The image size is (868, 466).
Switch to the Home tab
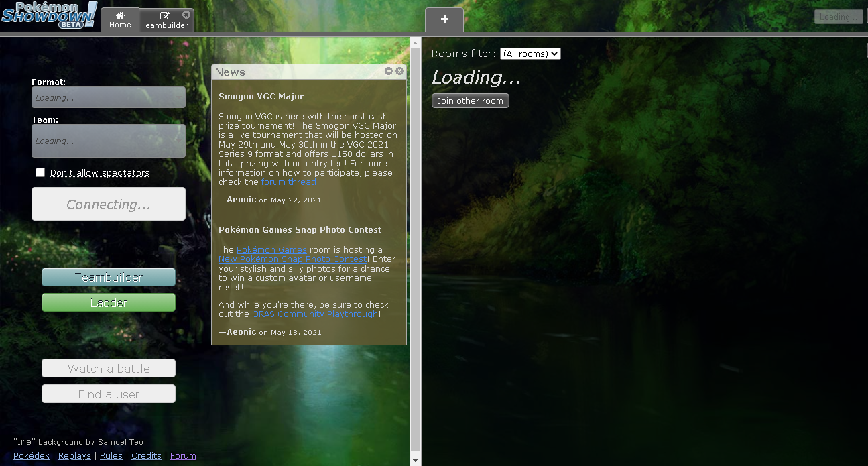click(120, 19)
